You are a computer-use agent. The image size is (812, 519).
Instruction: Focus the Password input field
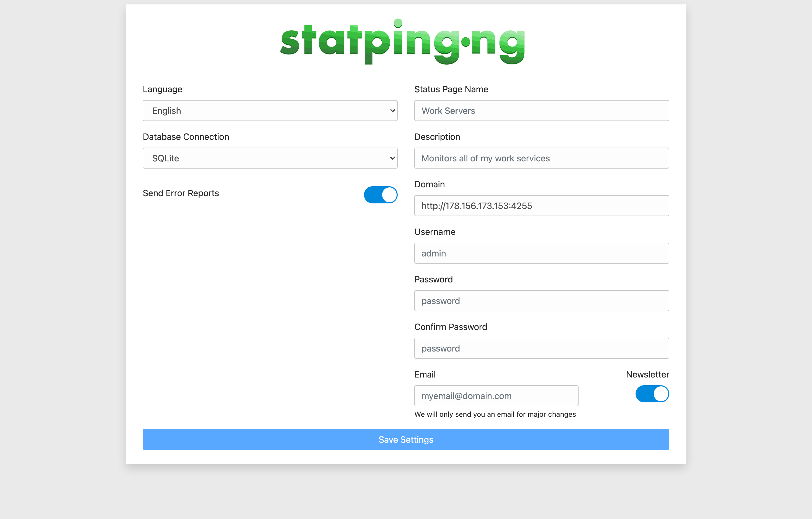click(542, 301)
